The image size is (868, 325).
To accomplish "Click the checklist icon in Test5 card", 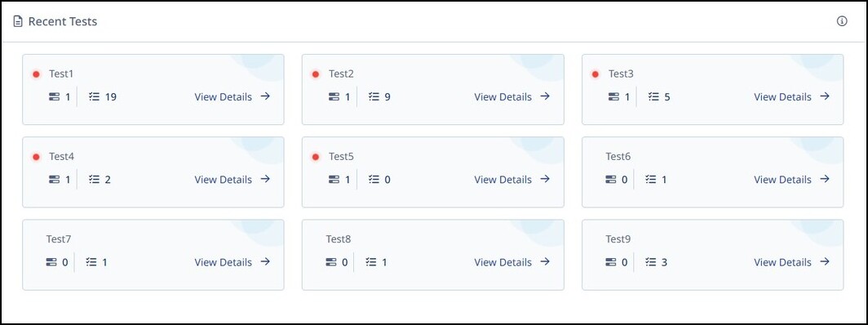I will click(x=374, y=180).
